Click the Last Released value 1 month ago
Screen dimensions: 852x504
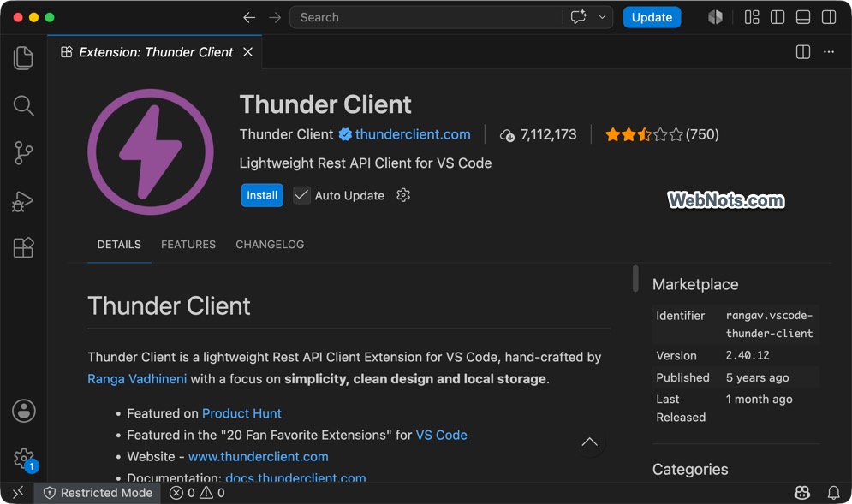[x=759, y=400]
